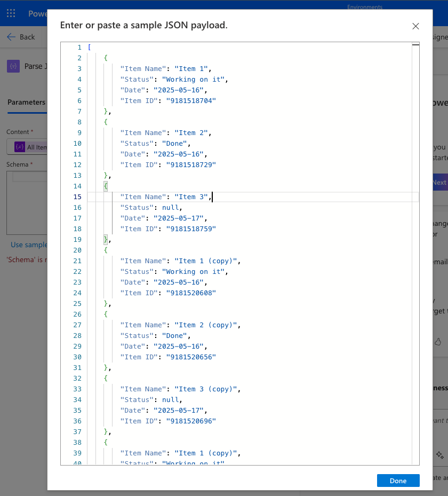Click "Item 2 (copy)" on line 27

coord(206,325)
